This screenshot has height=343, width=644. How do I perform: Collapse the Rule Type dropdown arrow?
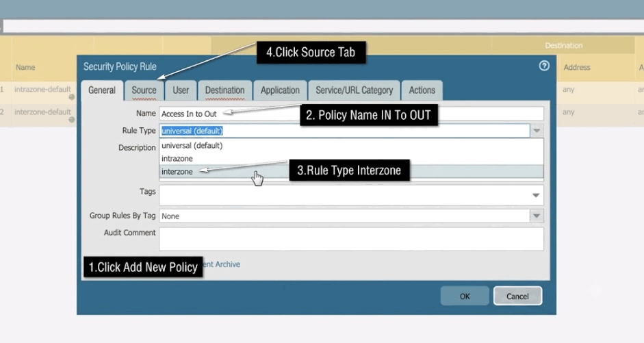[x=537, y=131]
